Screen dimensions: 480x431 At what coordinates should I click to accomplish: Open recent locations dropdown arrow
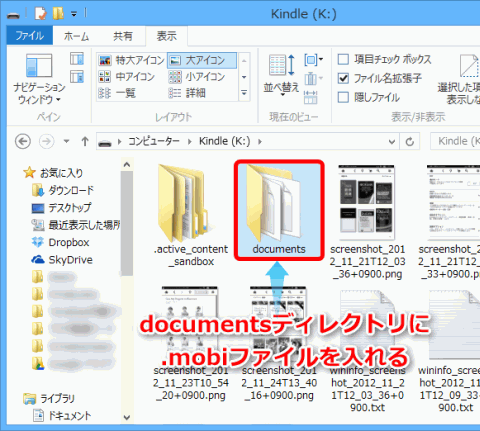pyautogui.click(x=66, y=141)
